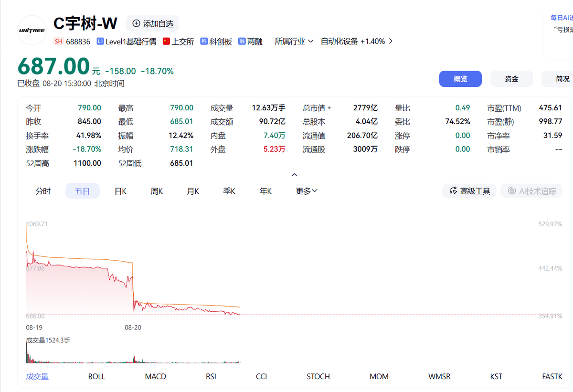The image size is (573, 392).
Task: Expand the 所属行业 dropdown
Action: point(294,42)
